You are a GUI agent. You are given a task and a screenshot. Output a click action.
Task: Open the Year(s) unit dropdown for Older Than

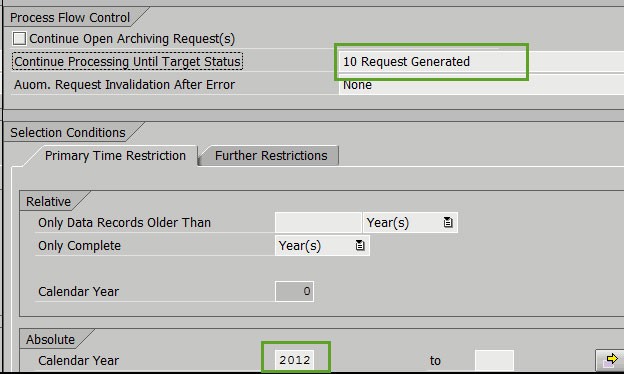410,222
